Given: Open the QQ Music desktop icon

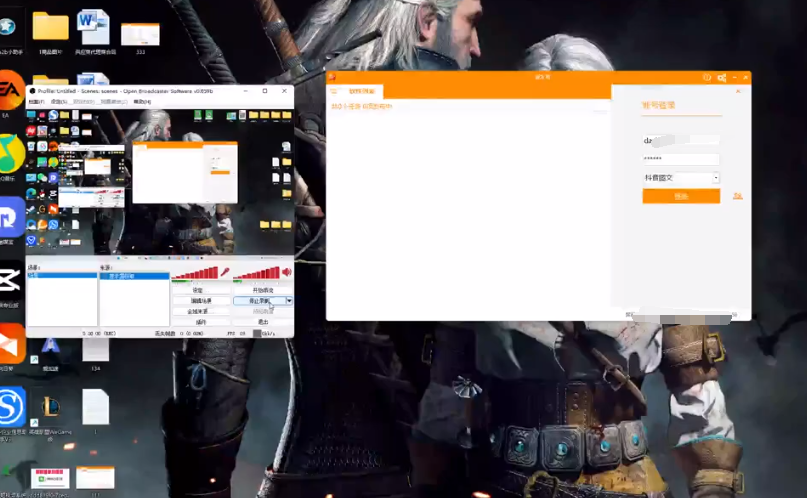Looking at the screenshot, I should point(11,153).
